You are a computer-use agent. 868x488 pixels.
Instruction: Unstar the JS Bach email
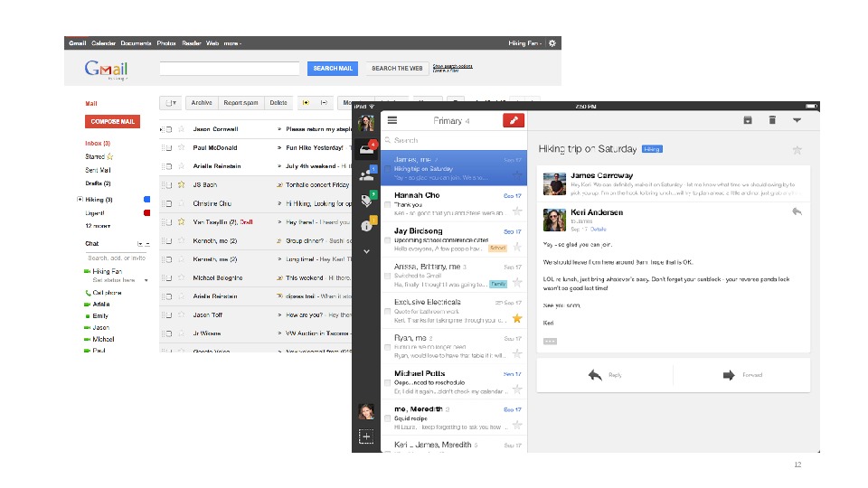(181, 184)
